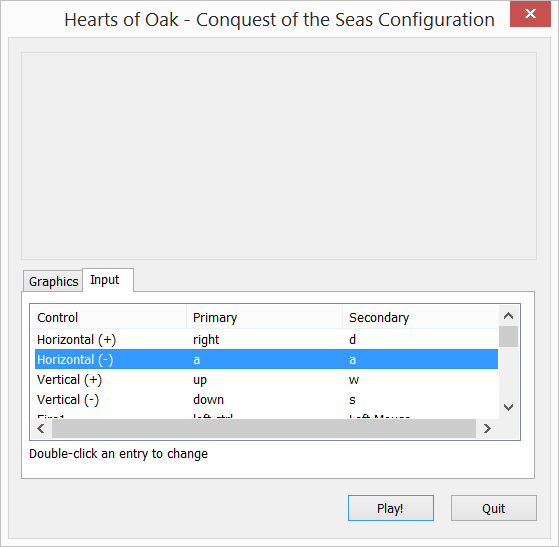
Task: Select the Vertical (-) control row
Action: [266, 399]
